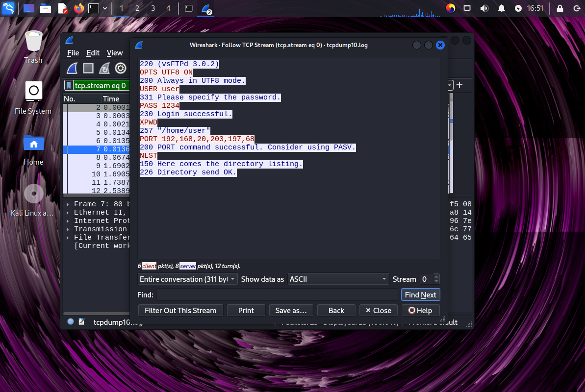Select packet row number 9
This screenshot has height=392, width=585.
click(96, 166)
